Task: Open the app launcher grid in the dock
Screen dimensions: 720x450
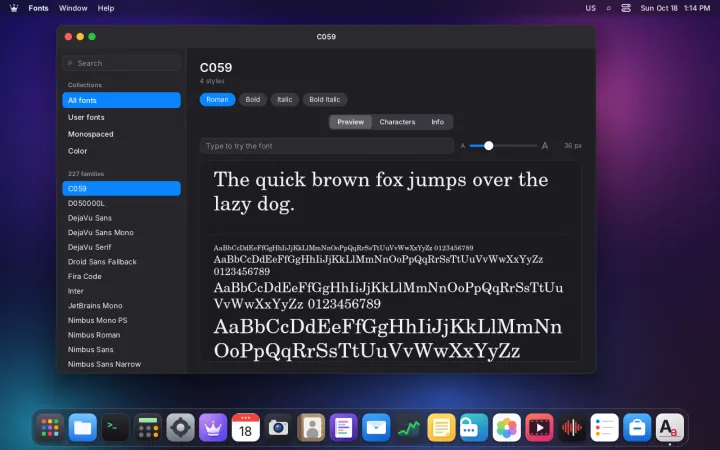Action: click(x=50, y=428)
